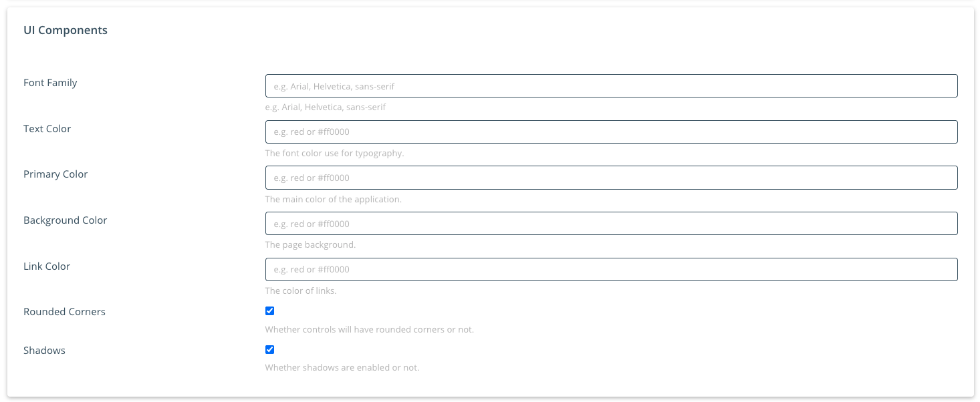Click the 'Link Color' label

coord(47,266)
